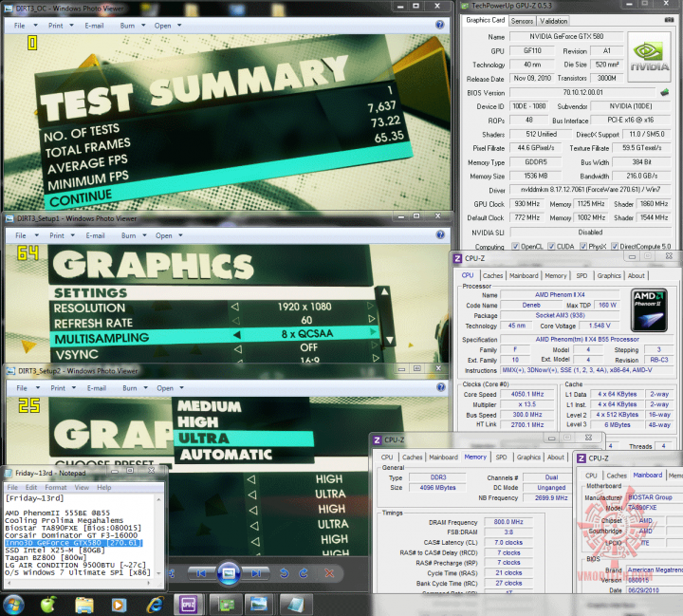The image size is (683, 616).
Task: Click File in the DIRT3_Setup1 viewer toolbar
Action: [x=21, y=235]
